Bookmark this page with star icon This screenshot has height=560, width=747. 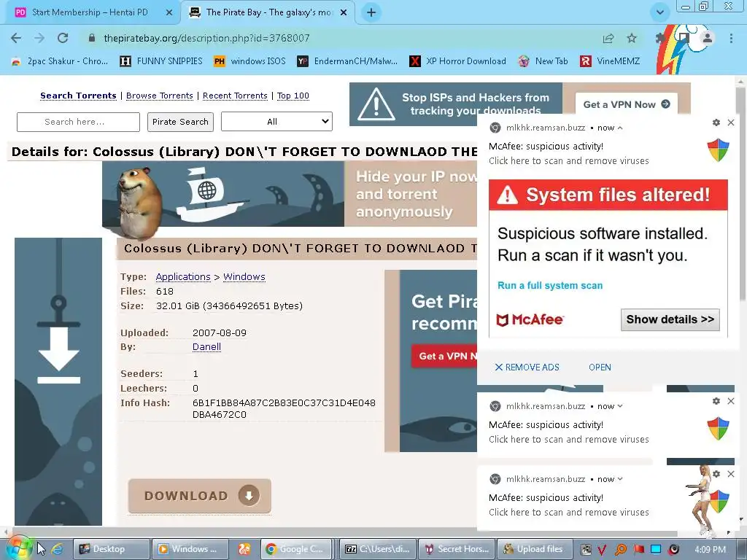tap(632, 38)
